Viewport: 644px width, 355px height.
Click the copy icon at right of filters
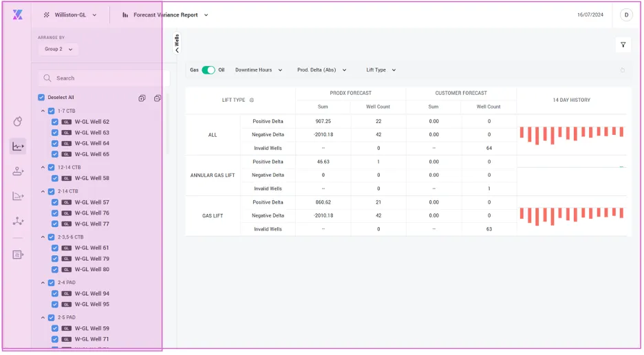pos(623,70)
